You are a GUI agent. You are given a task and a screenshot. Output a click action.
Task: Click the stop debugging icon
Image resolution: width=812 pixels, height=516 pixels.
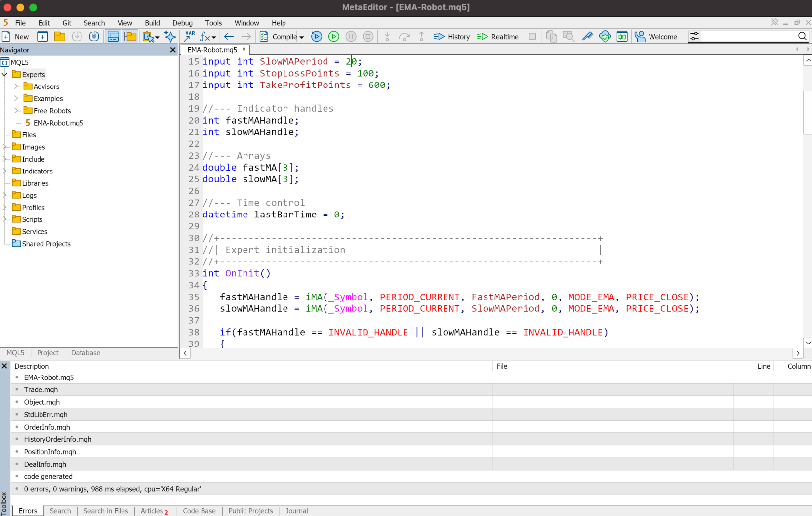tap(368, 37)
